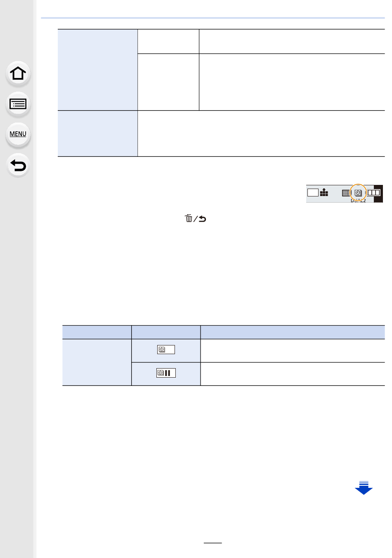Click the empty rectangle icon in strip
Viewport: 392px width, 558px height.
[x=313, y=192]
